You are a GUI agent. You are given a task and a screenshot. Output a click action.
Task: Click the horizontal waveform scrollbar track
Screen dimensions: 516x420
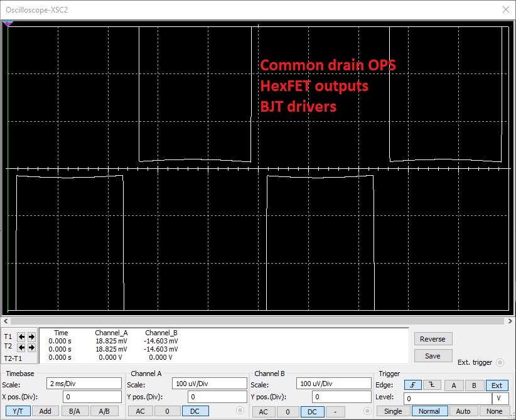point(257,321)
